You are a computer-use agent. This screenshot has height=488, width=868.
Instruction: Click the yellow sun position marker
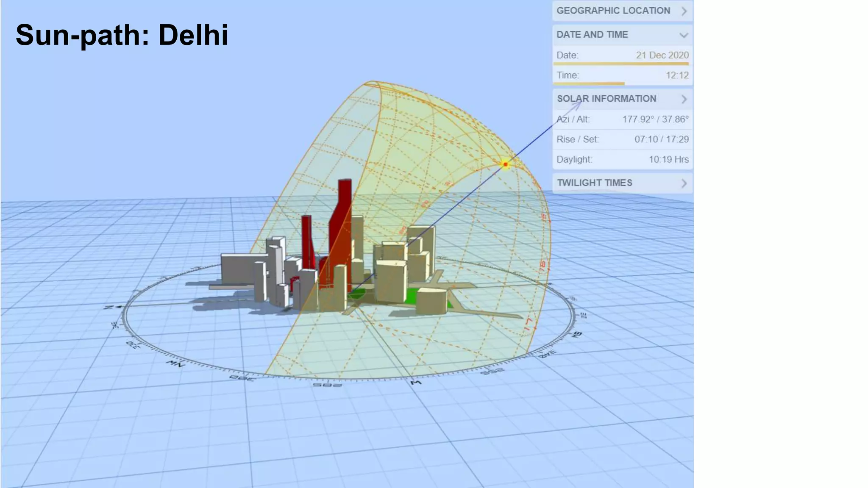[505, 164]
